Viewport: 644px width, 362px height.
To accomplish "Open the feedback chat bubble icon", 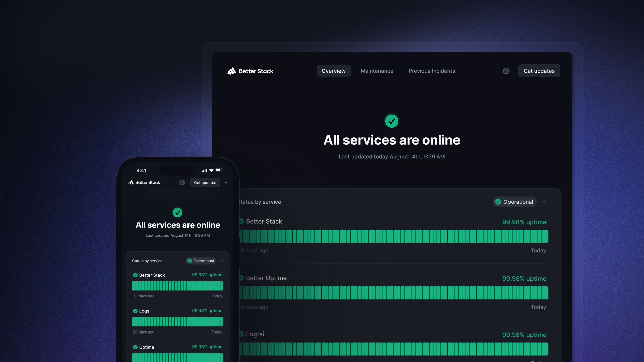I will (x=506, y=71).
